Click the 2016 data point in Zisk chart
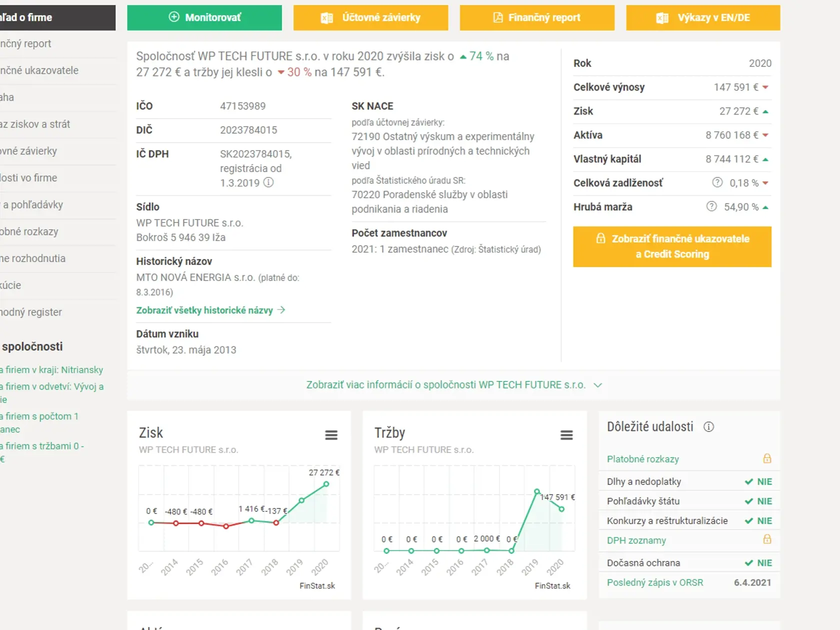Viewport: 840px width, 630px height. [226, 526]
